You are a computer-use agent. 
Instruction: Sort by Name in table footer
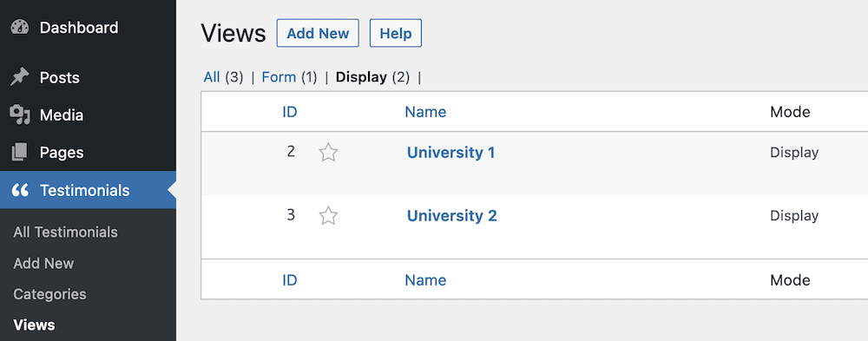pos(425,280)
